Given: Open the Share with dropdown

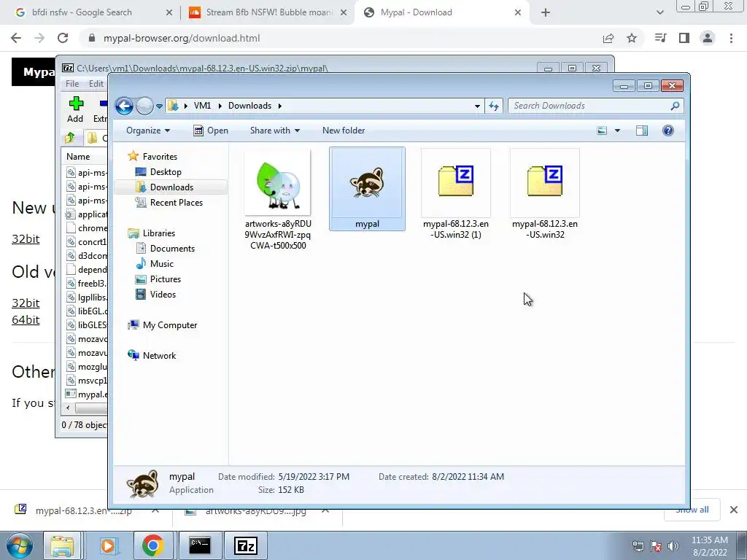Looking at the screenshot, I should [x=275, y=131].
